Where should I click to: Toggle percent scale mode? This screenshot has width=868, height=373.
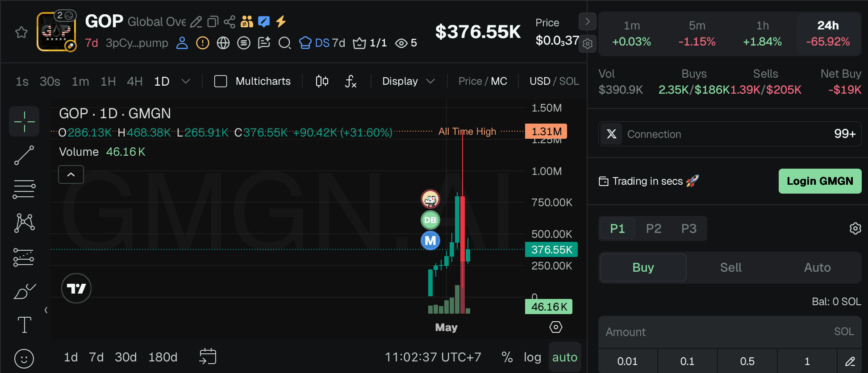[507, 357]
